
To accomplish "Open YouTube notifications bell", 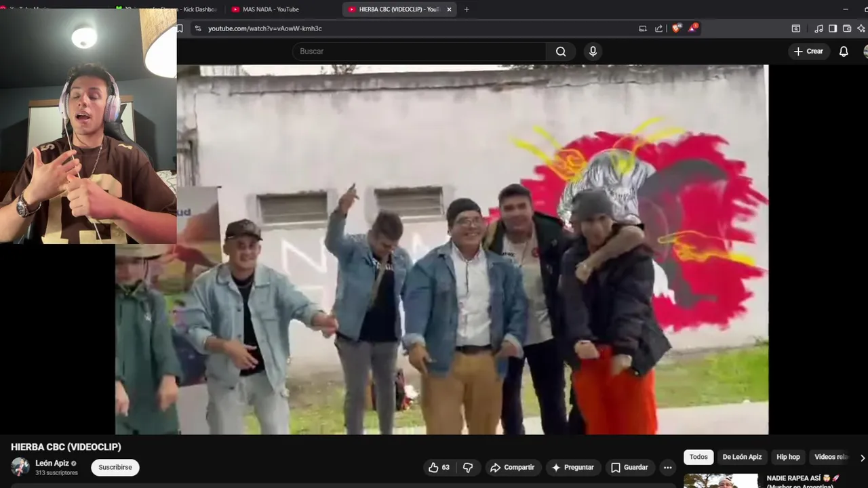I will point(844,52).
